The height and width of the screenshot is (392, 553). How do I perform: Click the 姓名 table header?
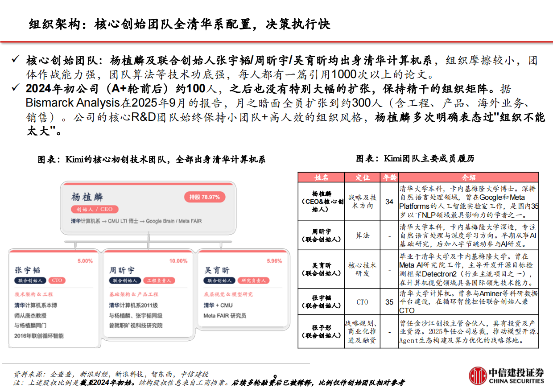(x=322, y=177)
